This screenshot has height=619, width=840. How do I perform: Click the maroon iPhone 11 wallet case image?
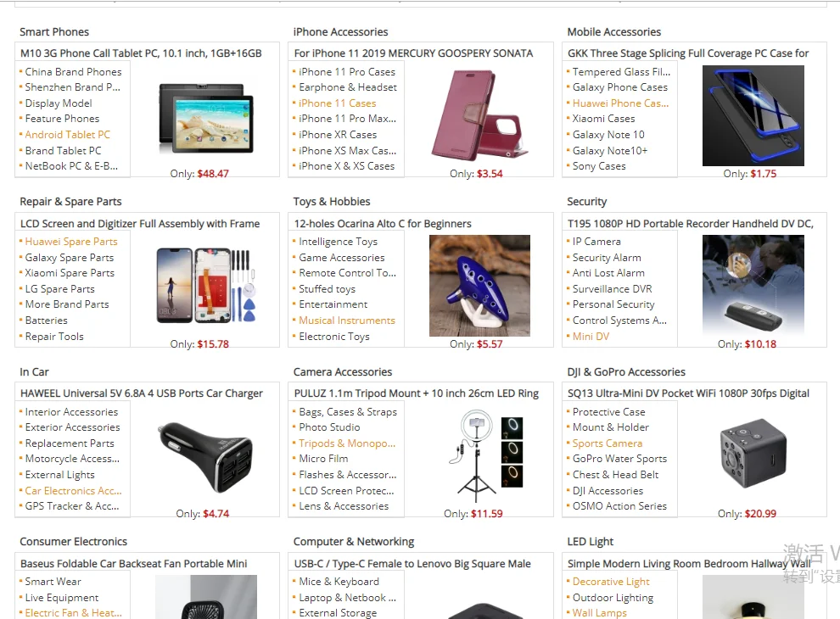click(479, 115)
